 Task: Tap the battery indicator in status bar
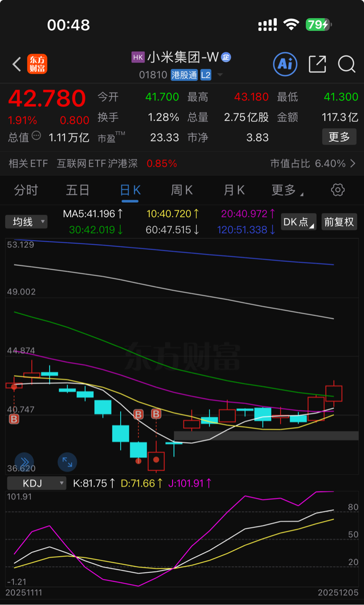(x=318, y=25)
